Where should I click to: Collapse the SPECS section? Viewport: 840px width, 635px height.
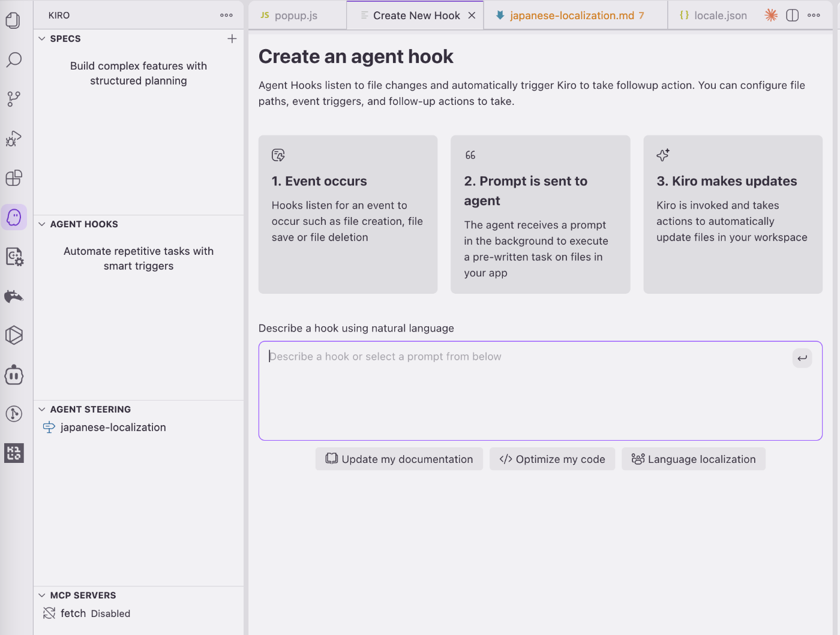pyautogui.click(x=42, y=39)
